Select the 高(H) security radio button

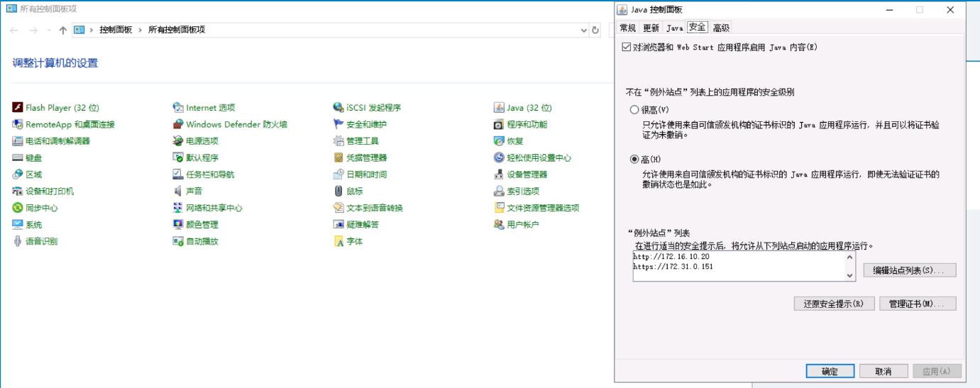pos(634,160)
